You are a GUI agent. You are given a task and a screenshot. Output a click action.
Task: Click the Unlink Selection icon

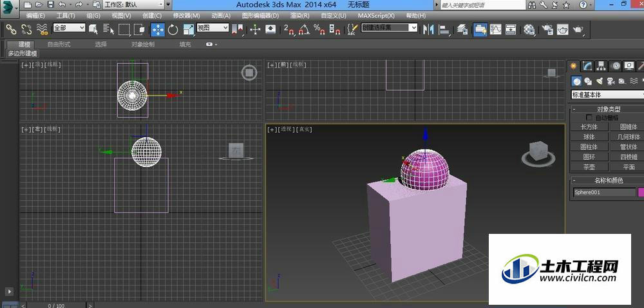pos(26,29)
